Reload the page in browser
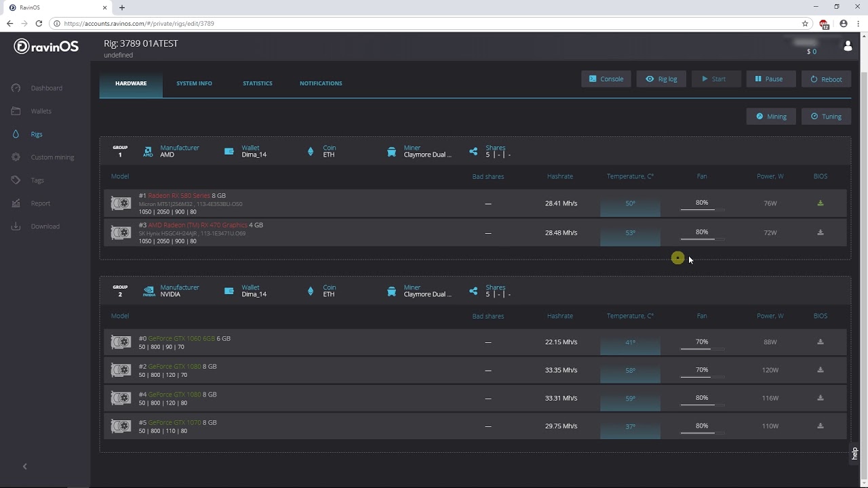The height and width of the screenshot is (488, 868). tap(39, 23)
